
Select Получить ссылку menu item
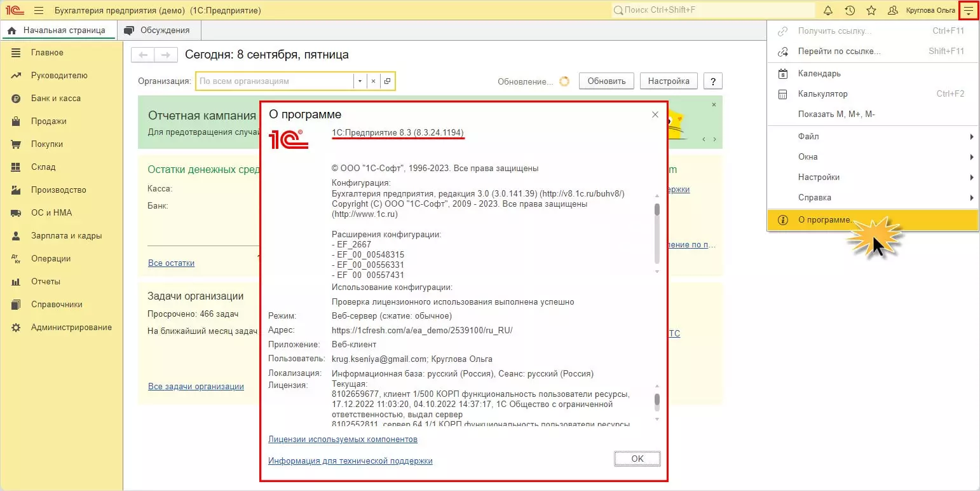point(873,31)
